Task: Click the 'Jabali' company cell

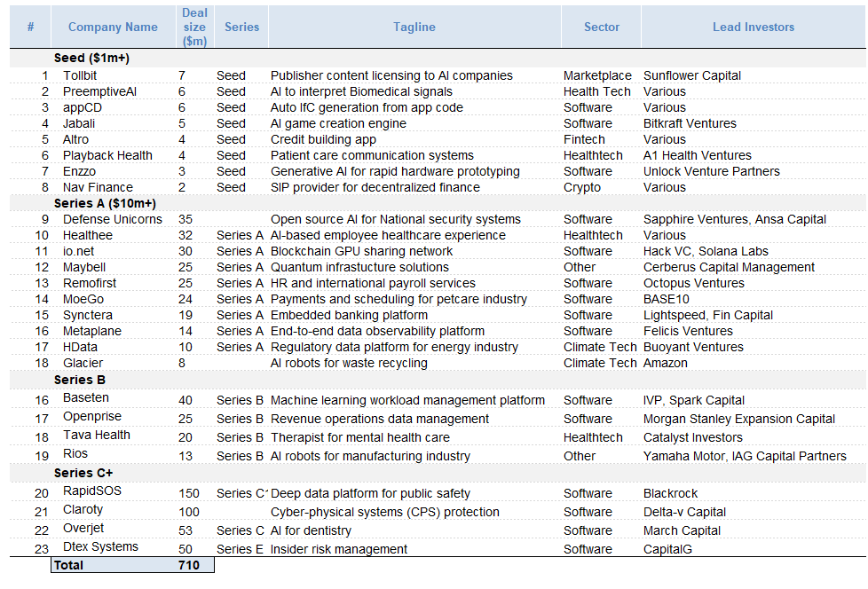Action: (x=79, y=124)
